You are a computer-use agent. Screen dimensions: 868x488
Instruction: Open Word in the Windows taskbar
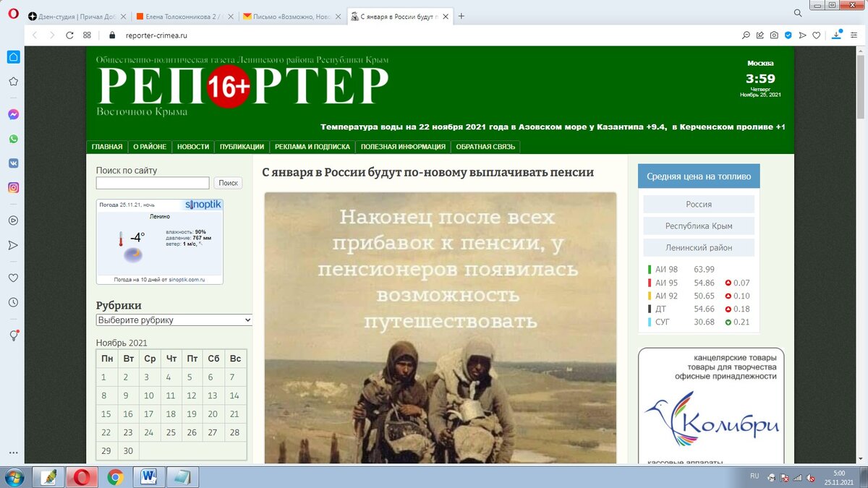pyautogui.click(x=149, y=477)
